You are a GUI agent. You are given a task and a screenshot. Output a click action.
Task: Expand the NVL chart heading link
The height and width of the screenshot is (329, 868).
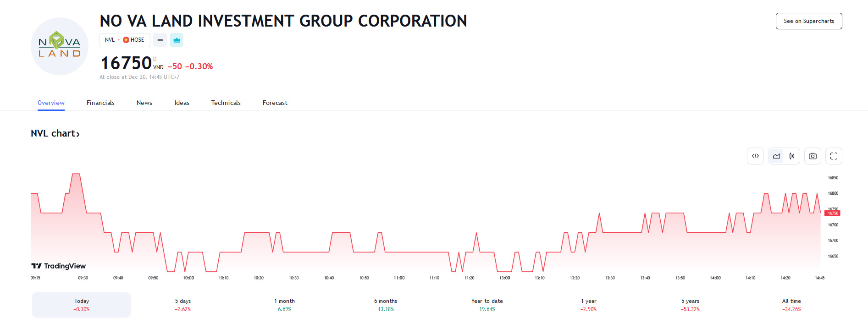coord(55,133)
